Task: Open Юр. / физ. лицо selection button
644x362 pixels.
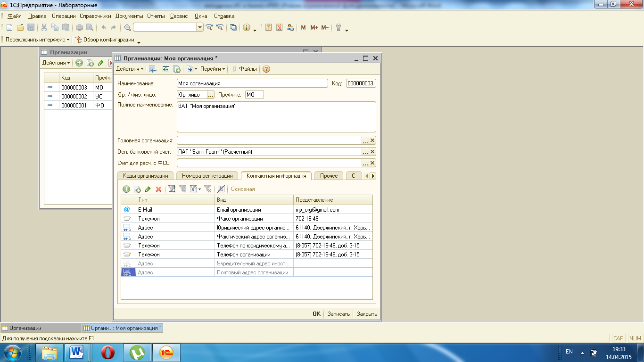Action: pos(210,95)
